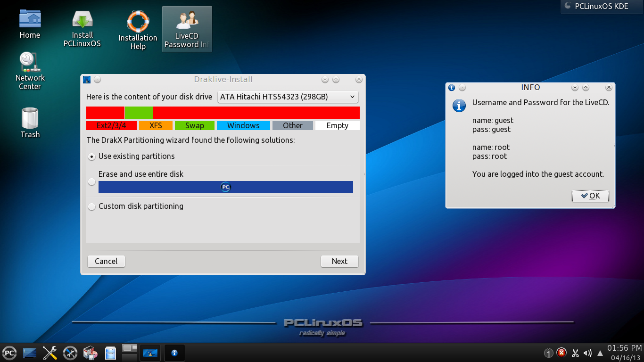Image resolution: width=644 pixels, height=362 pixels.
Task: Click the clock showing 01:56 PM
Action: tap(624, 348)
